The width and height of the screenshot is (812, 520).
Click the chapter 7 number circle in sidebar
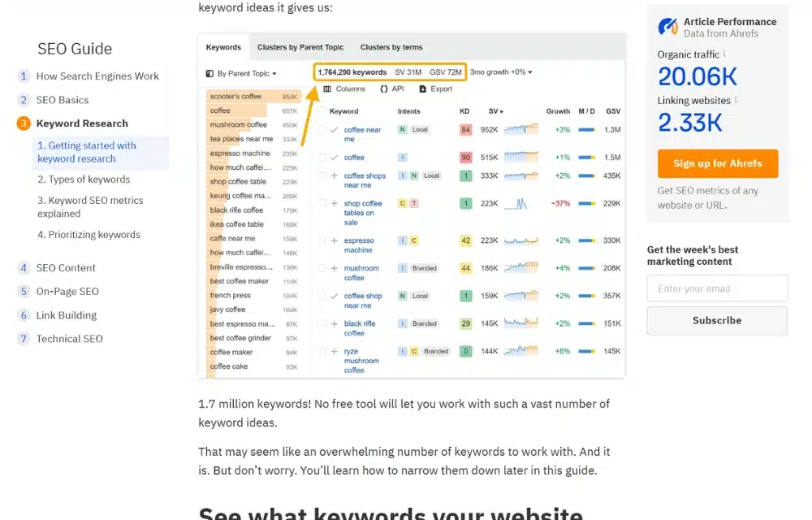click(x=24, y=339)
